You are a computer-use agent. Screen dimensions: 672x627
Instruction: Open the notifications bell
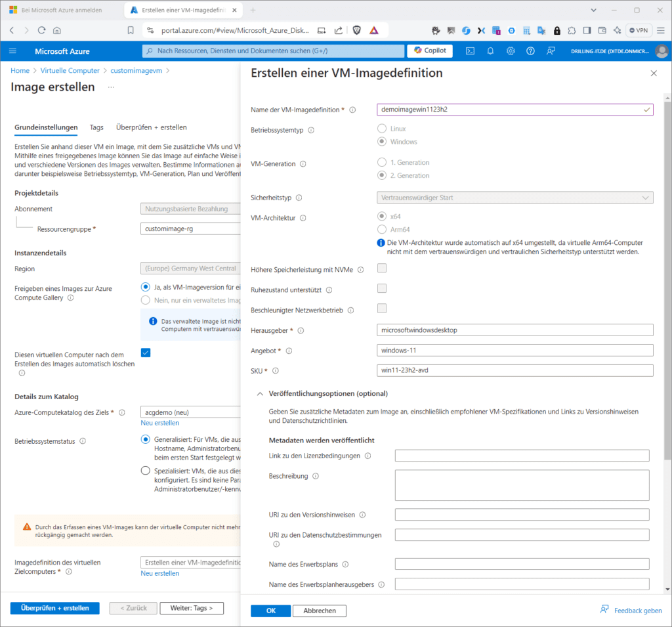tap(490, 51)
